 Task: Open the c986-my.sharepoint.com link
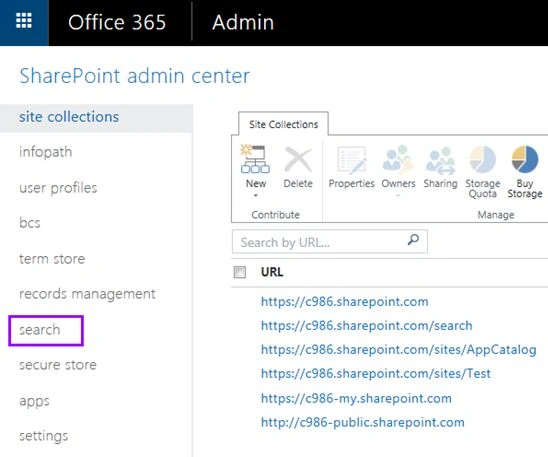(356, 398)
